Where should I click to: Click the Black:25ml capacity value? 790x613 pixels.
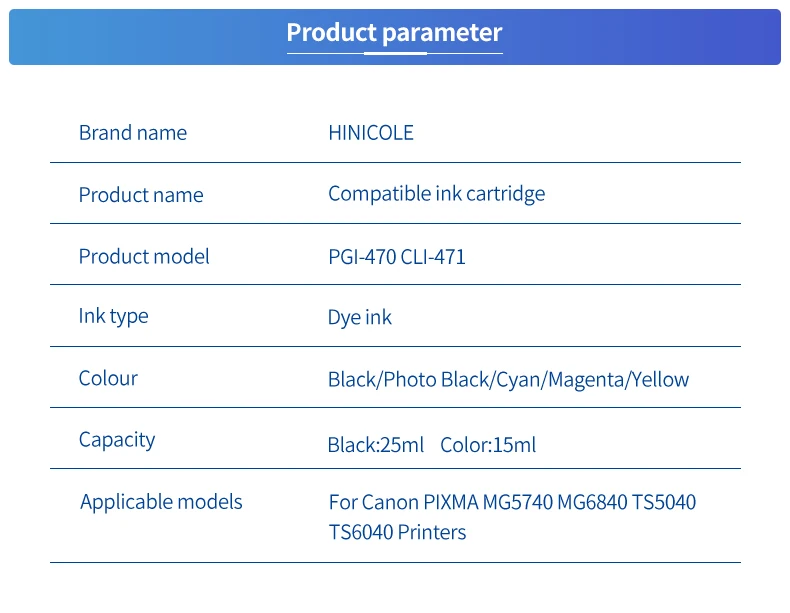[x=376, y=445]
